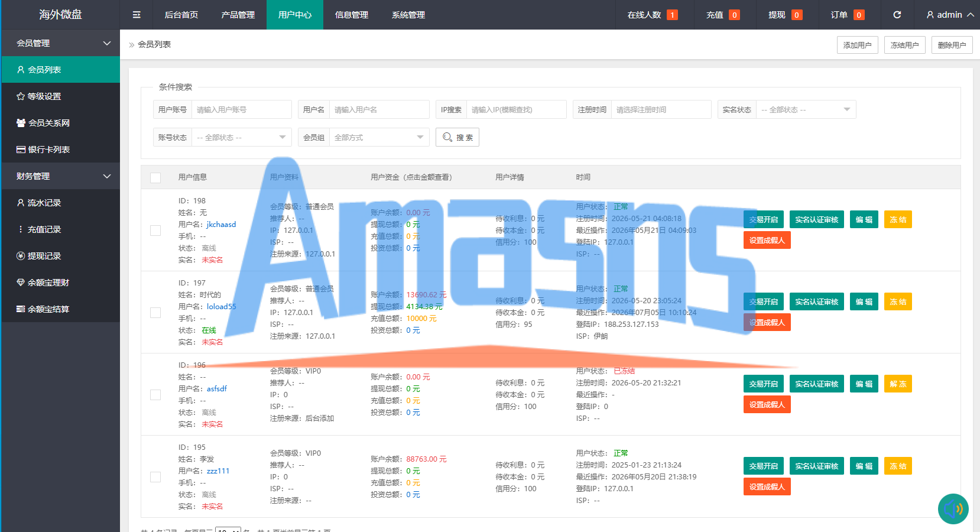Image resolution: width=980 pixels, height=532 pixels.
Task: Click the 冻结用户 button
Action: coord(905,45)
